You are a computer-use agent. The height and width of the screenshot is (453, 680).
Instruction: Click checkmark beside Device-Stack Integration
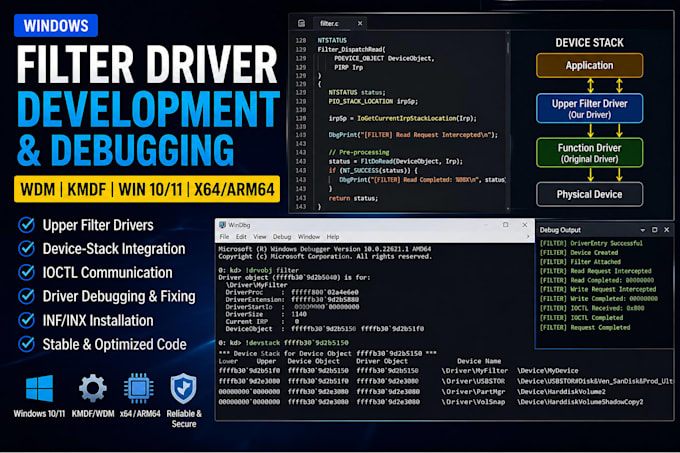click(x=27, y=248)
